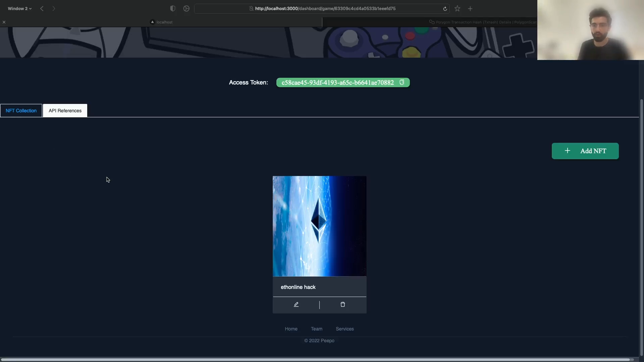This screenshot has width=644, height=362.
Task: Click the vertical page scrollbar
Action: (x=642, y=227)
